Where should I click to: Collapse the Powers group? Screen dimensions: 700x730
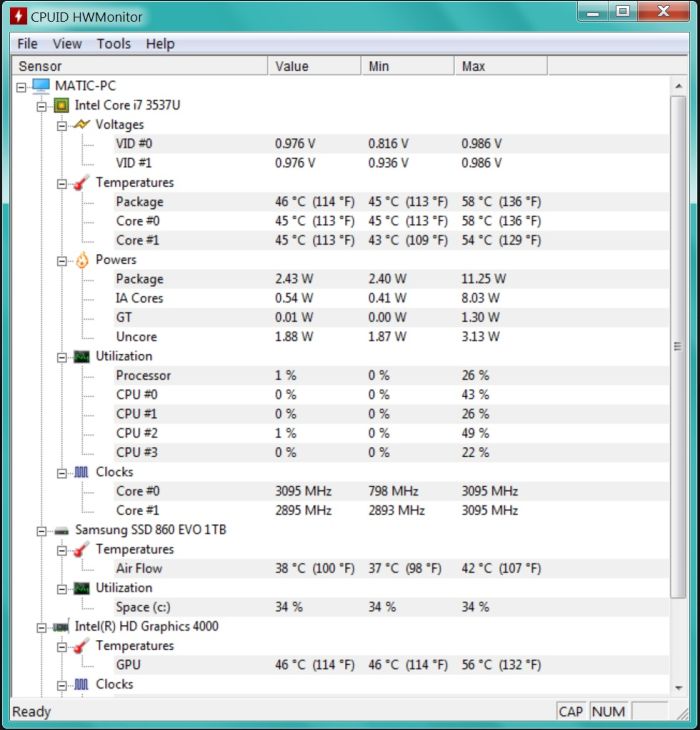coord(62,261)
